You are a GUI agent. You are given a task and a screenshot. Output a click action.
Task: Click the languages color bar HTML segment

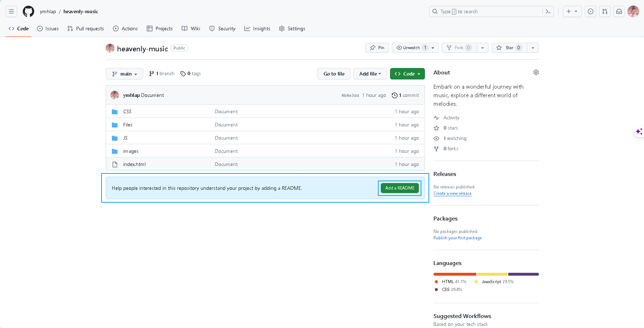coord(455,274)
